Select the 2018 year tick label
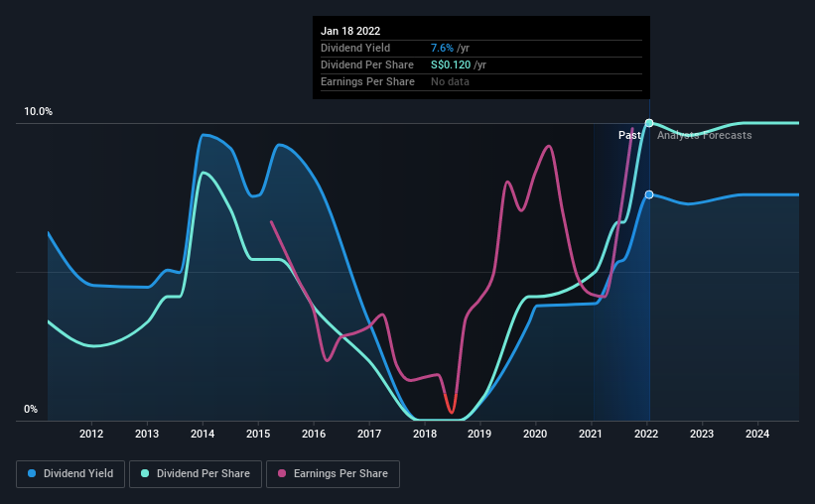815x504 pixels. click(x=425, y=434)
